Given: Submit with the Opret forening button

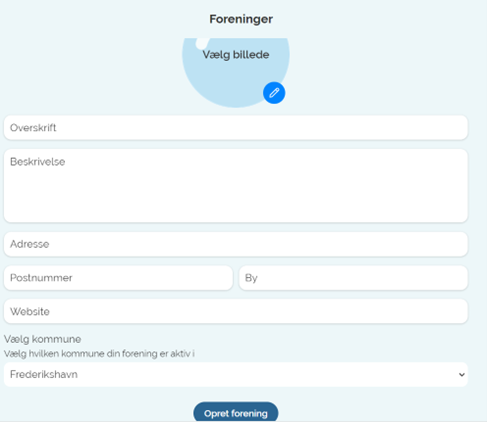Looking at the screenshot, I should coord(236,413).
